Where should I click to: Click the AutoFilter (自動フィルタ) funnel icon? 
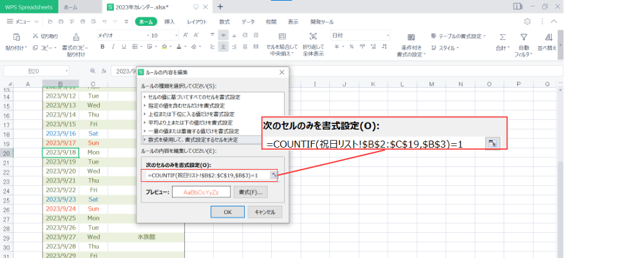tap(524, 37)
